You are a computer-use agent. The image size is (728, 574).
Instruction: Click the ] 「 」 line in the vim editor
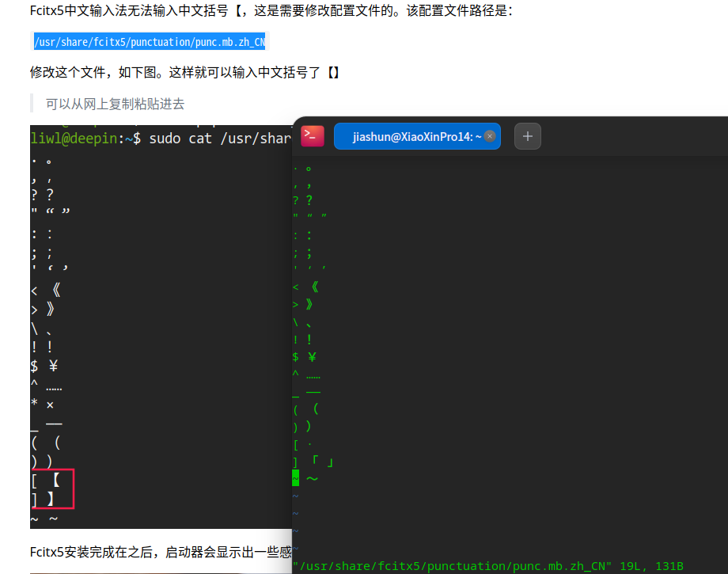pyautogui.click(x=313, y=462)
